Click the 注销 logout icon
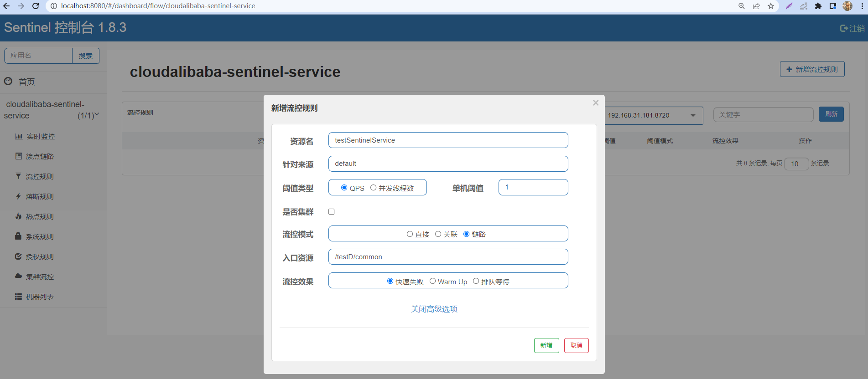Viewport: 868px width, 379px height. click(x=844, y=28)
